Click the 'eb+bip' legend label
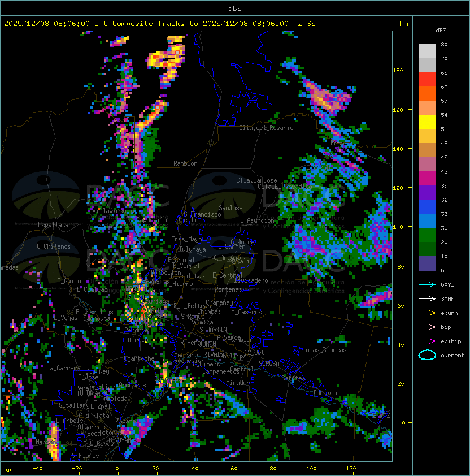 (x=451, y=341)
